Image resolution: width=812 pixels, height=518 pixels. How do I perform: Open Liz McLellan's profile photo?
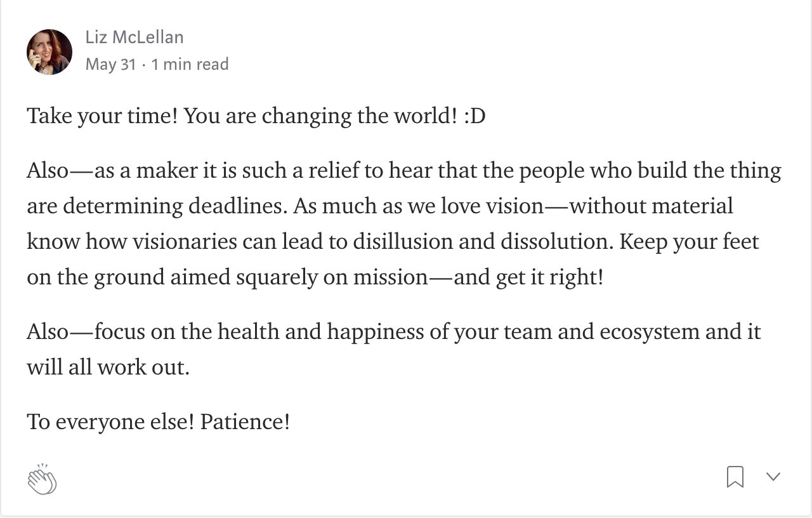49,52
